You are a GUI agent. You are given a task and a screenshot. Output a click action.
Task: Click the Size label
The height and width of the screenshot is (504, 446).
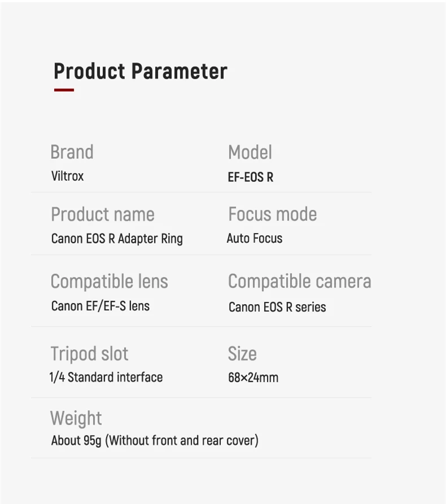[x=242, y=354]
